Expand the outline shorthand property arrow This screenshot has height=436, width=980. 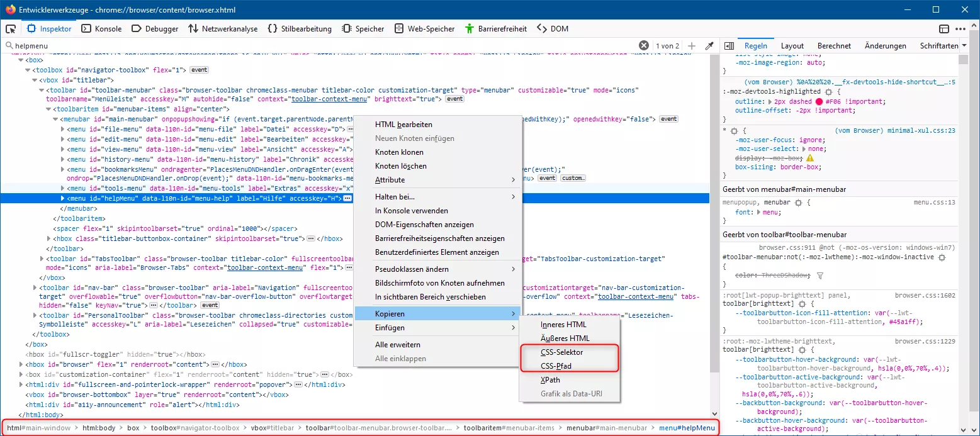point(769,101)
